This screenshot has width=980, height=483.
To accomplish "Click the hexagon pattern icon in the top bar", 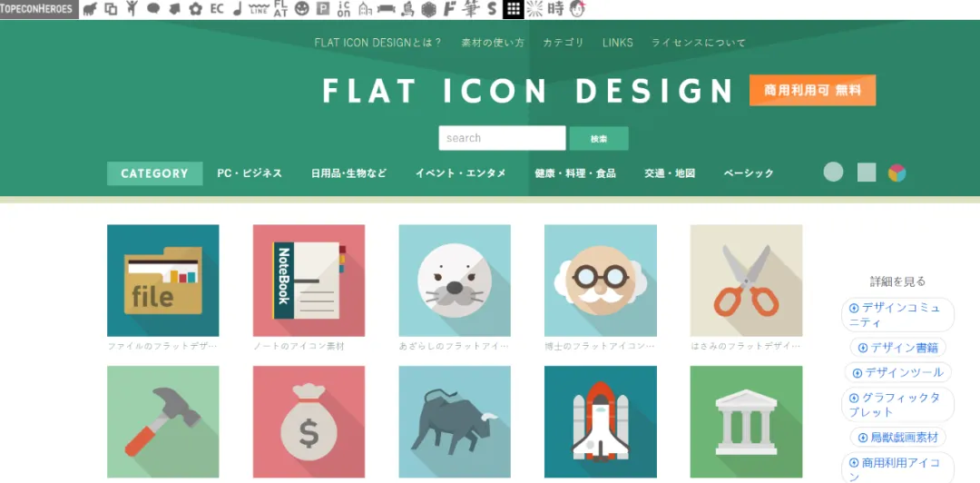I will (428, 9).
